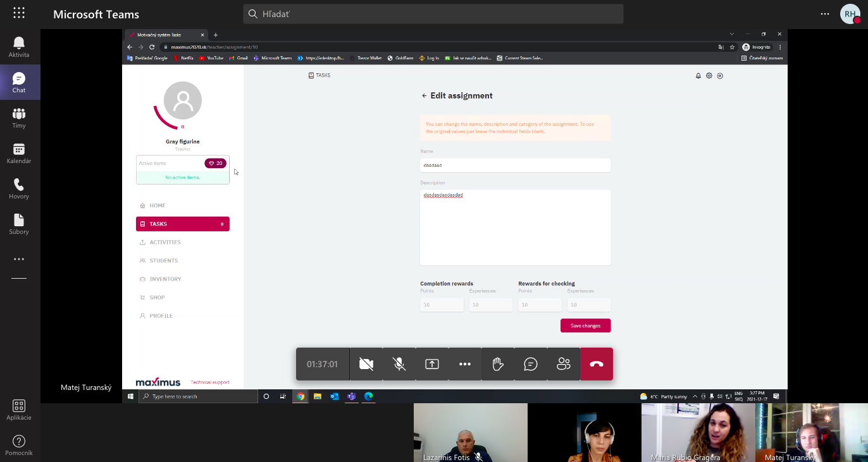The height and width of the screenshot is (462, 868).
Task: Unmute the microphone
Action: pos(399,364)
